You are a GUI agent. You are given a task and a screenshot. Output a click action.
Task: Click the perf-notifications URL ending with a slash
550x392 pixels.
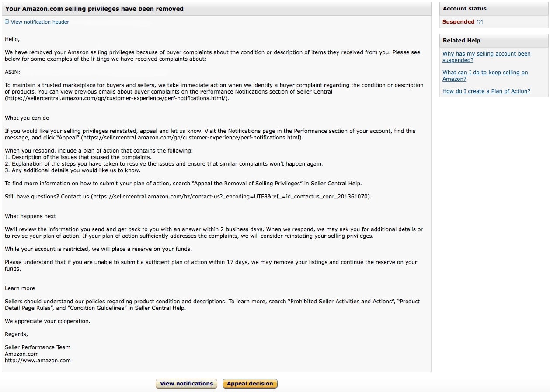click(x=117, y=98)
